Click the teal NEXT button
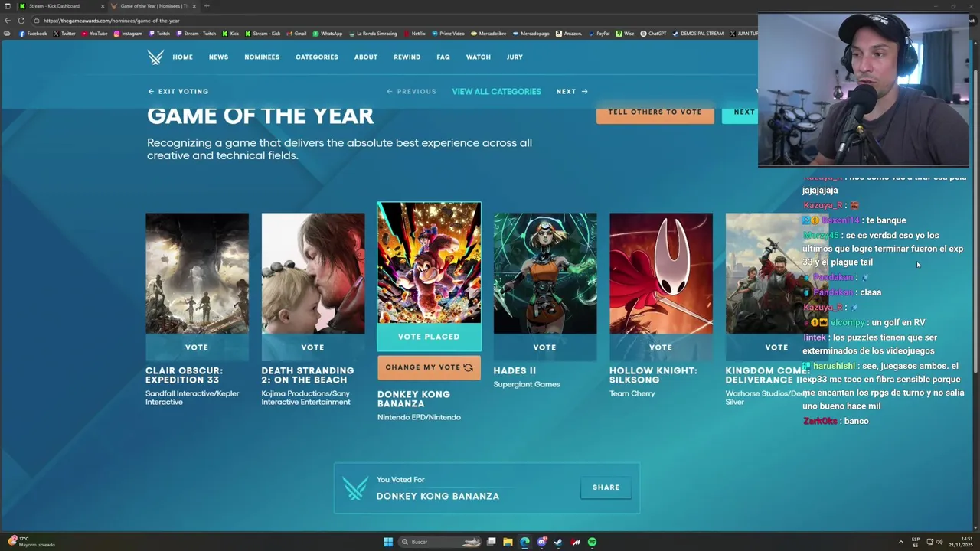Viewport: 980px width, 551px height. point(740,112)
